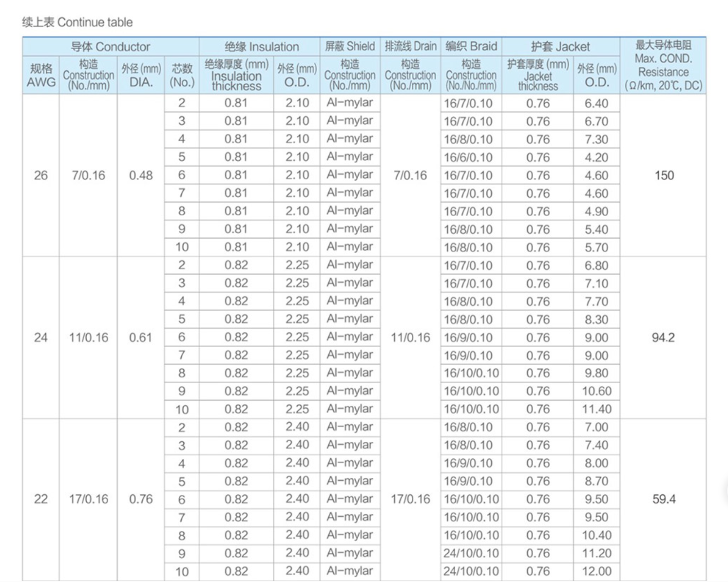Image resolution: width=728 pixels, height=582 pixels.
Task: Click the AWG 22 cell
Action: (x=41, y=499)
